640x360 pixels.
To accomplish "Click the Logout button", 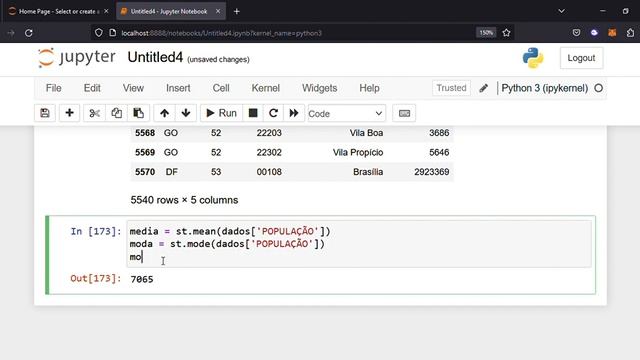I will [x=581, y=58].
